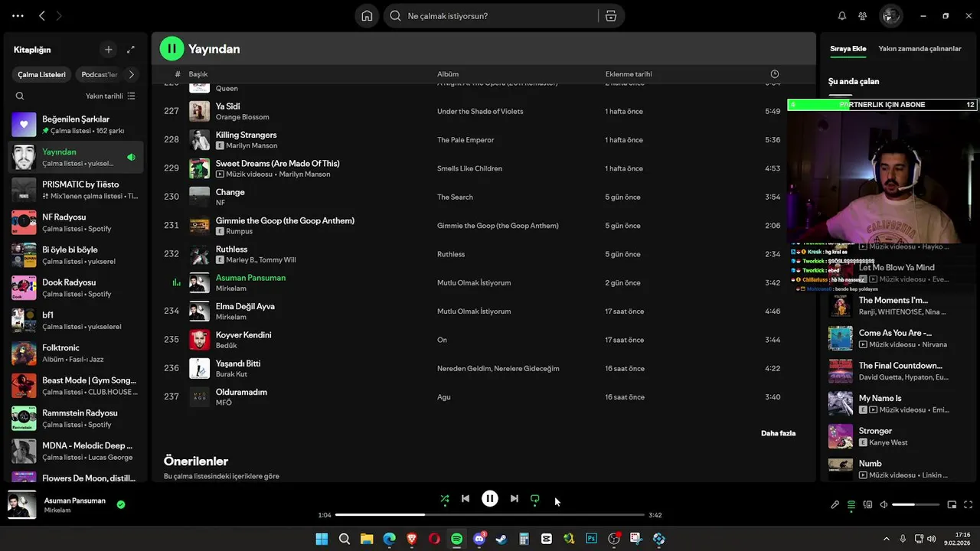Open the three-dots app menu
The width and height of the screenshot is (980, 551).
point(18,16)
